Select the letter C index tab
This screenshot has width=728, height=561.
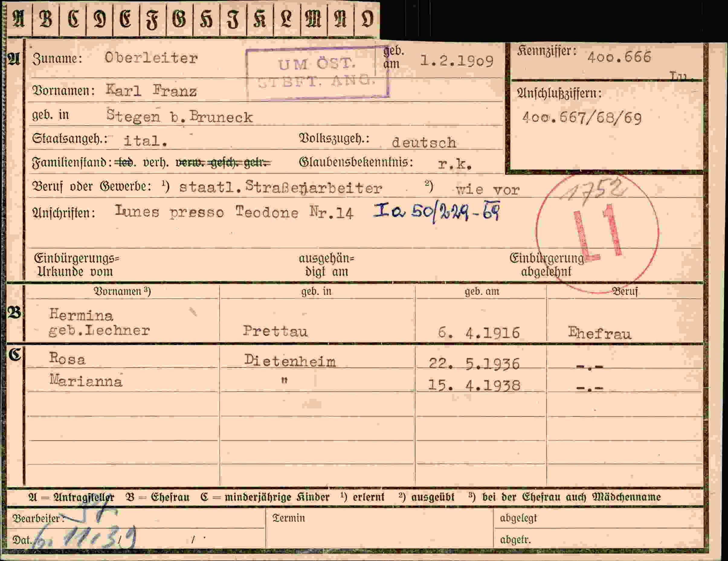[x=73, y=19]
